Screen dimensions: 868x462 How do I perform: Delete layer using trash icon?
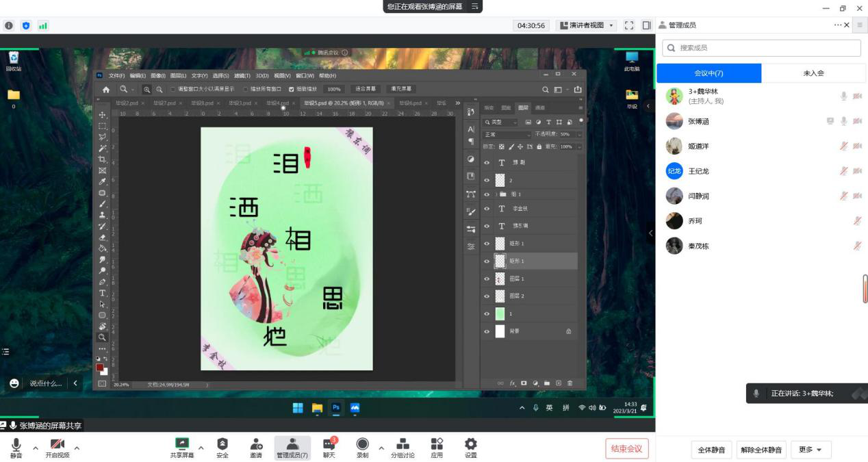pos(570,383)
